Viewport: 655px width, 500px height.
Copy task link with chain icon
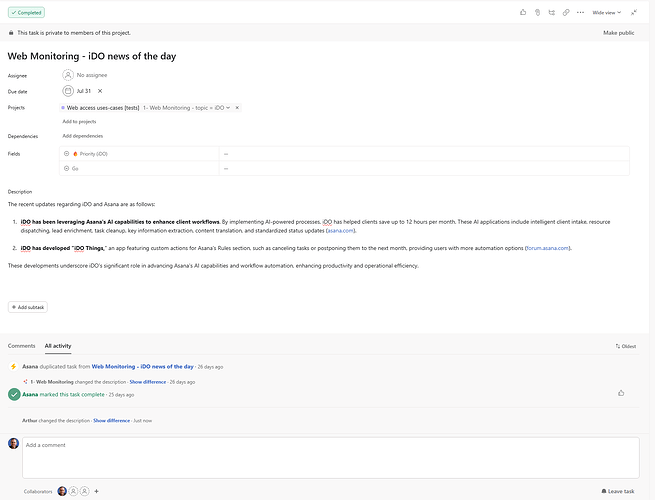coord(566,13)
